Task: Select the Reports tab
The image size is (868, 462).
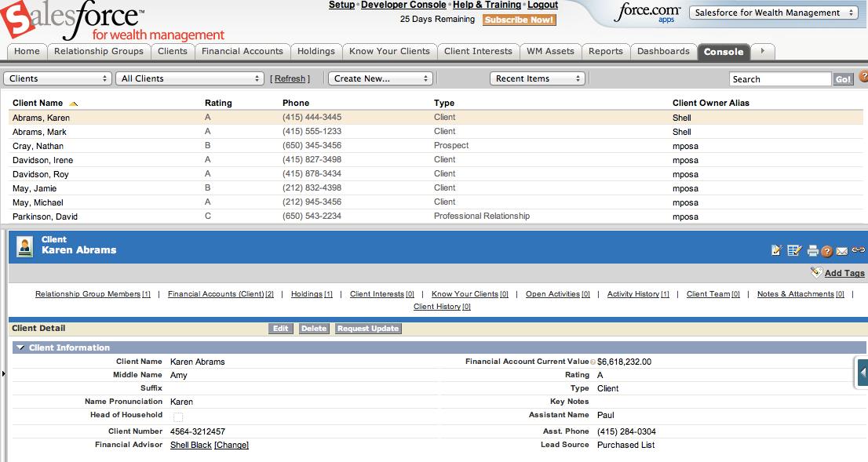Action: click(x=606, y=51)
